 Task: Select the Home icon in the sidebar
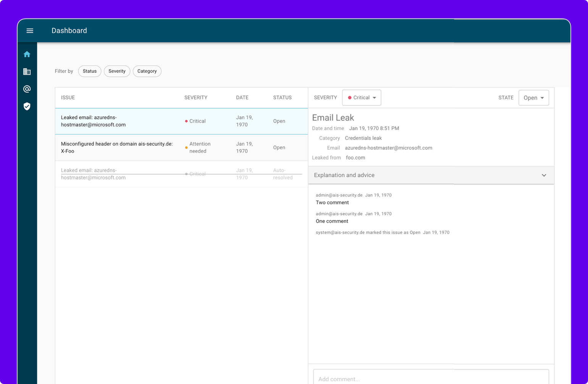tap(27, 54)
